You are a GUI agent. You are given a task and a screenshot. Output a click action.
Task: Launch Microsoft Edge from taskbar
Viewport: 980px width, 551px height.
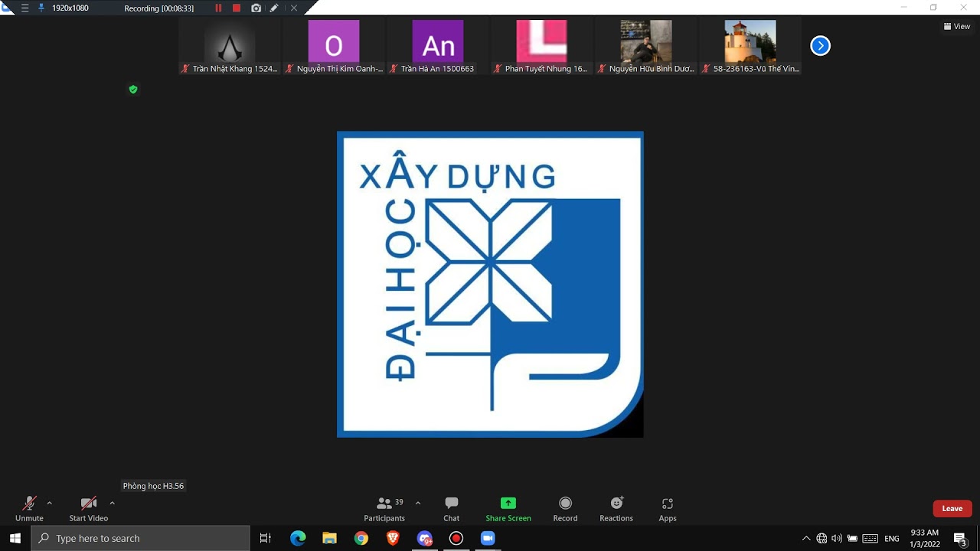pyautogui.click(x=298, y=538)
